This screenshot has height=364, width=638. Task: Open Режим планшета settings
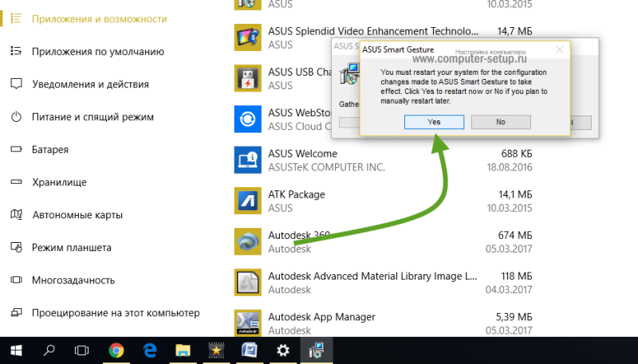pyautogui.click(x=72, y=248)
